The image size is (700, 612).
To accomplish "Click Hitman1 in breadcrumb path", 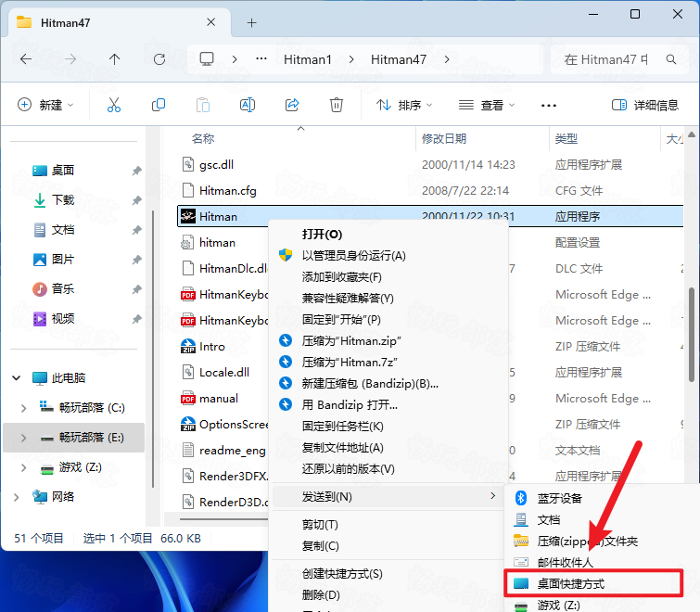I will (308, 59).
